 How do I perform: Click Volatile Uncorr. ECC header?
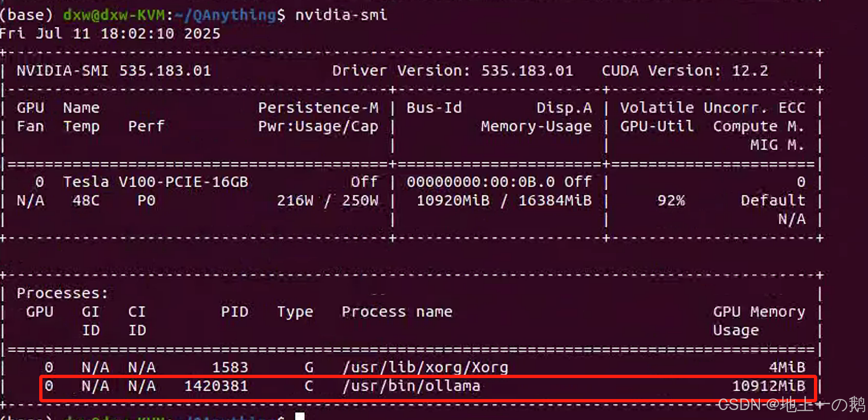tap(712, 108)
